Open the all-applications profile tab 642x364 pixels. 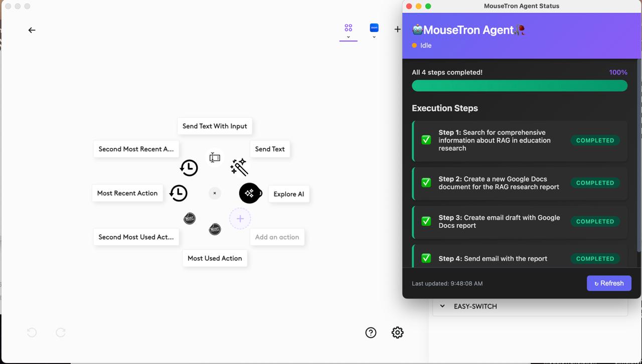tap(348, 28)
